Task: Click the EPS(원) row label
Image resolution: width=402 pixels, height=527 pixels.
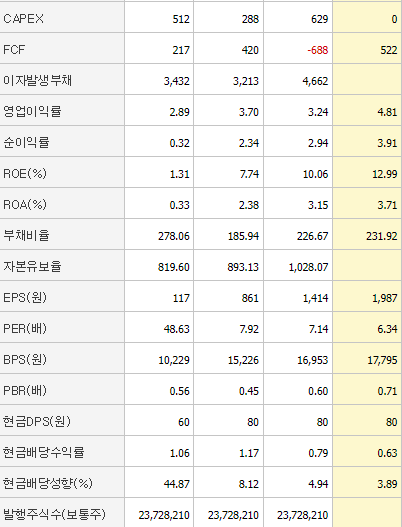Action: 25,297
